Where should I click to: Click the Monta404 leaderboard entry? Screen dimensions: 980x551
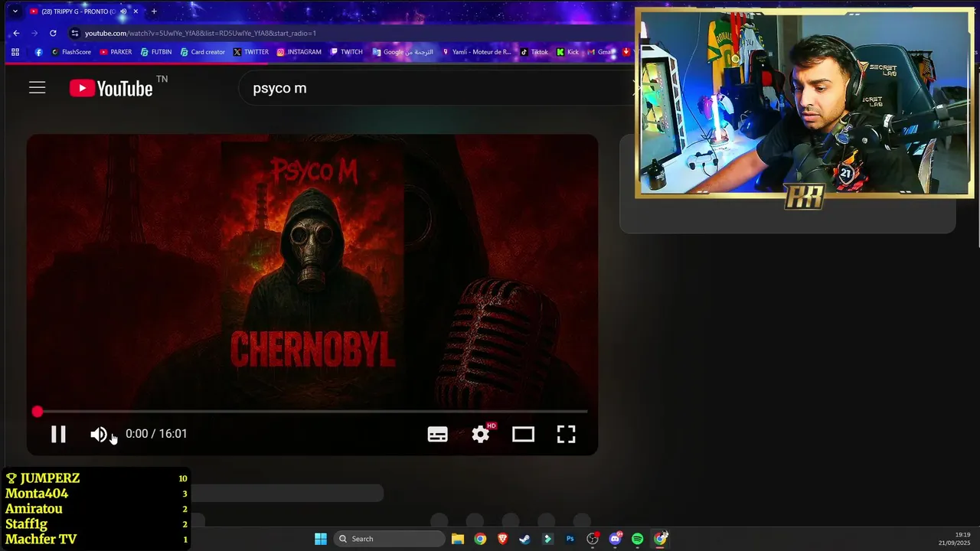96,494
